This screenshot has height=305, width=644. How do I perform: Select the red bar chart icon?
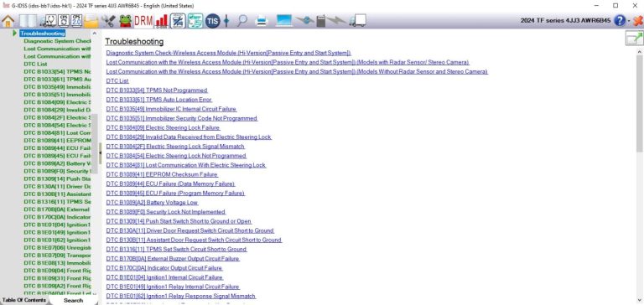[162, 20]
